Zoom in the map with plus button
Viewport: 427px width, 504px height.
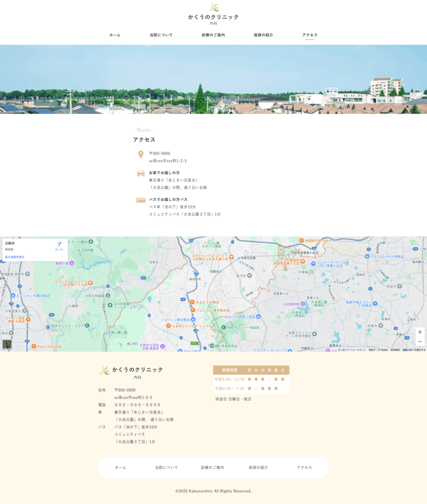click(x=420, y=332)
